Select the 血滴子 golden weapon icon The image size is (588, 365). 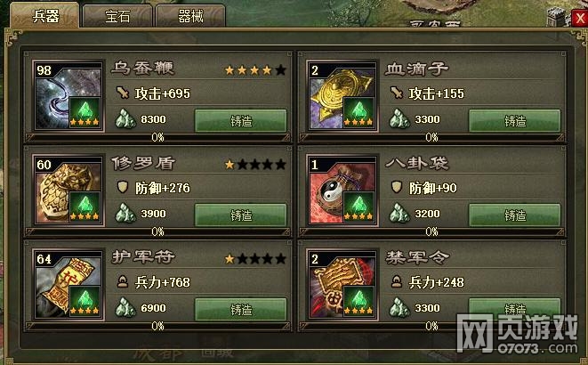[342, 96]
